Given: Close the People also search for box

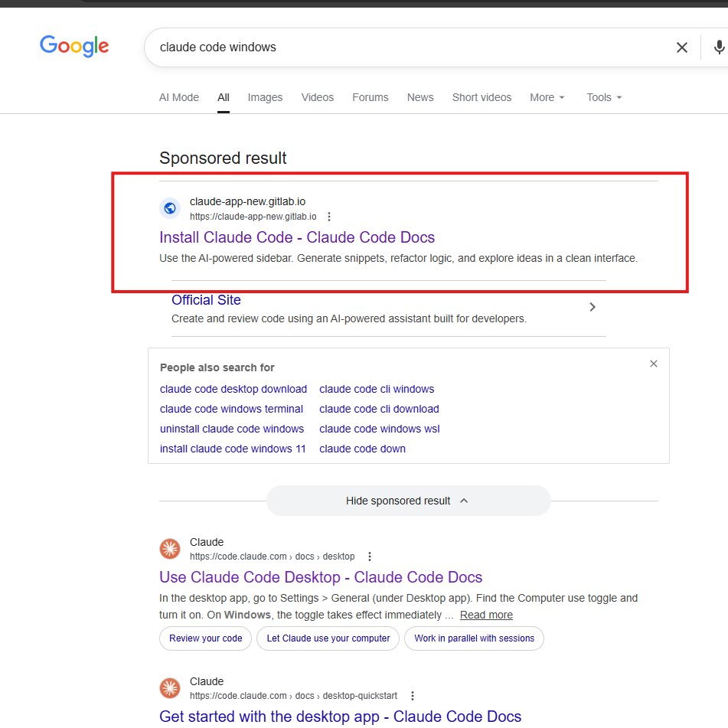Looking at the screenshot, I should coord(653,364).
